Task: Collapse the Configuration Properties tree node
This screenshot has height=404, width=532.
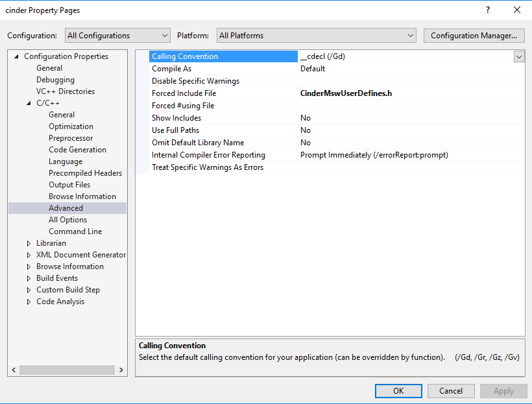Action: pos(17,56)
